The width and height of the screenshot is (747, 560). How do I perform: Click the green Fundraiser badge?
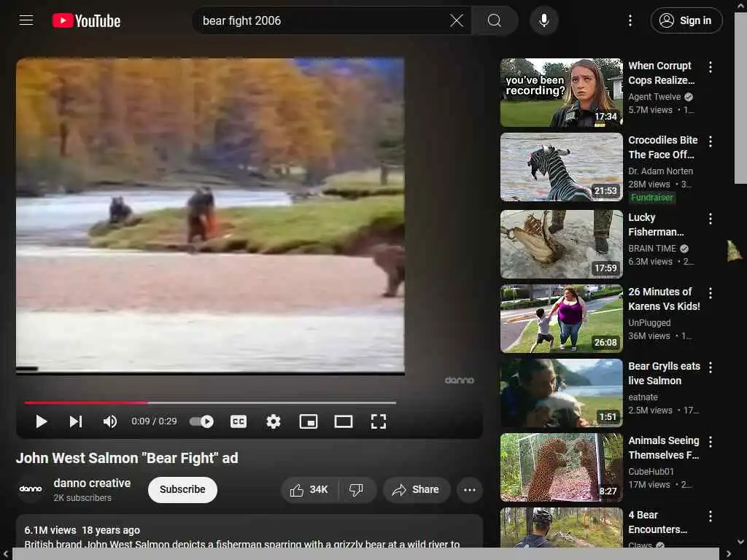coord(651,197)
